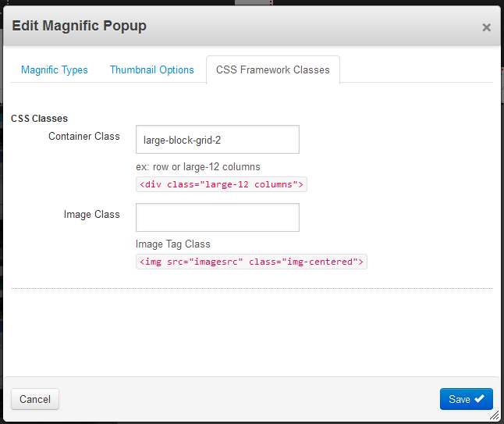
Task: Click the Edit Magnific Popup title
Action: point(79,26)
